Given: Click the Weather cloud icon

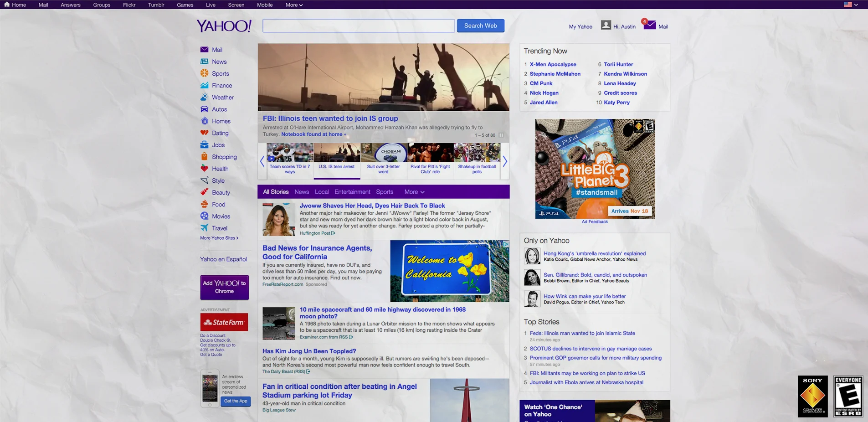Looking at the screenshot, I should pos(204,97).
